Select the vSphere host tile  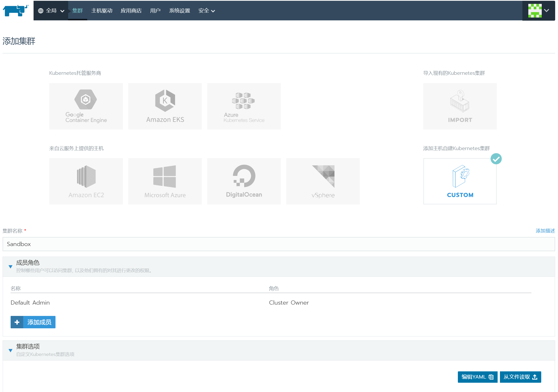pyautogui.click(x=323, y=181)
